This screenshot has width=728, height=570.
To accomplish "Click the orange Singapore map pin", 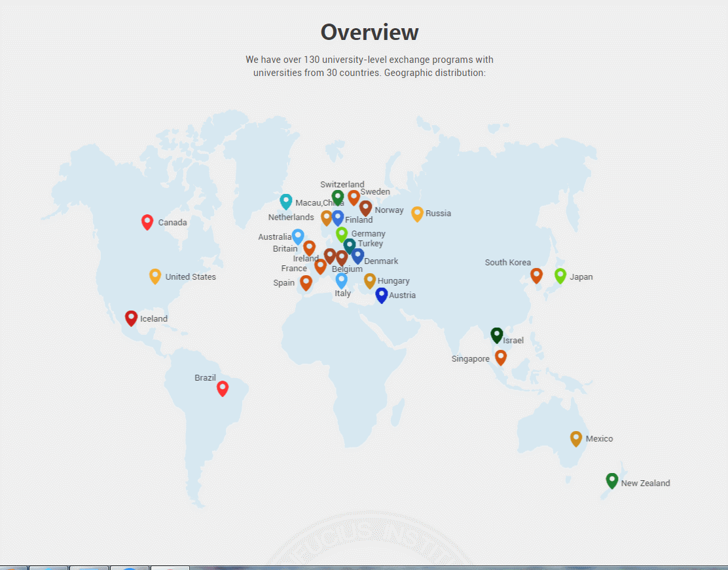I will [501, 357].
